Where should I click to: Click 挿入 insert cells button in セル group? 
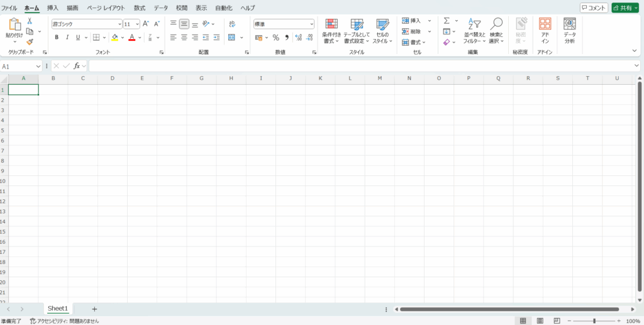(412, 21)
